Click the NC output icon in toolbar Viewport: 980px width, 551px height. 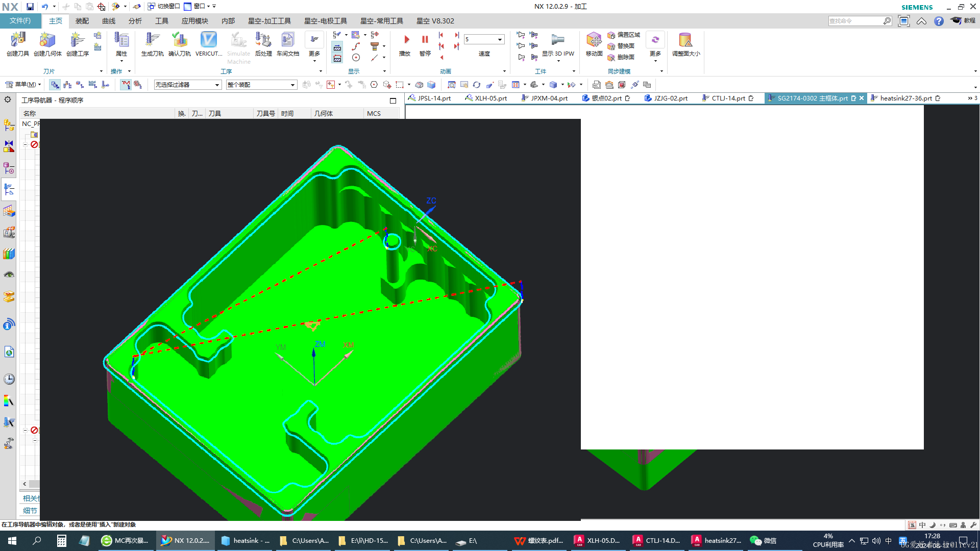596,85
